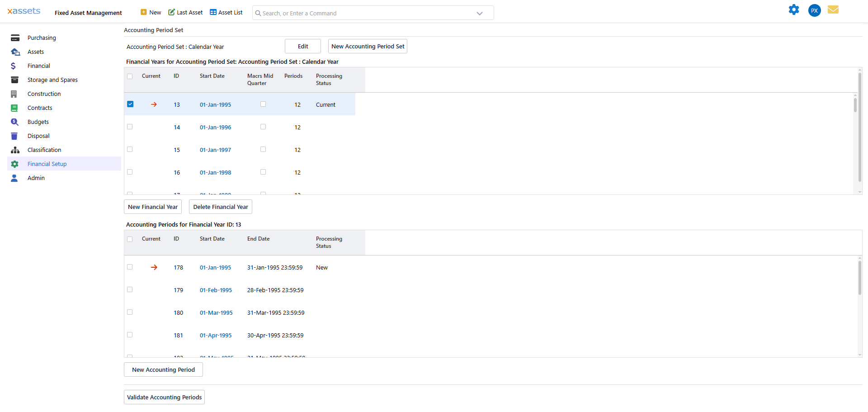Toggle the select-all checkbox in periods header

point(130,239)
